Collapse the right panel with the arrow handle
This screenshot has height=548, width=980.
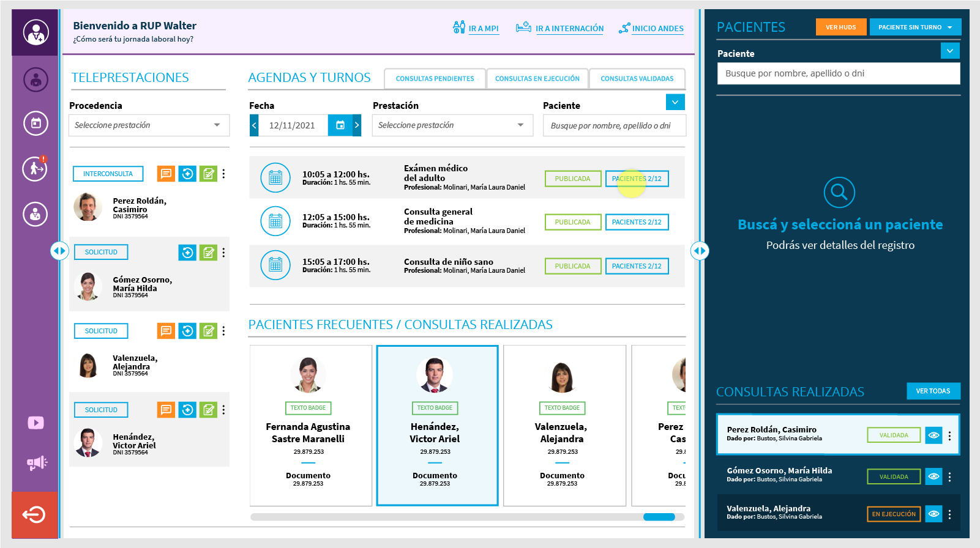pyautogui.click(x=700, y=251)
